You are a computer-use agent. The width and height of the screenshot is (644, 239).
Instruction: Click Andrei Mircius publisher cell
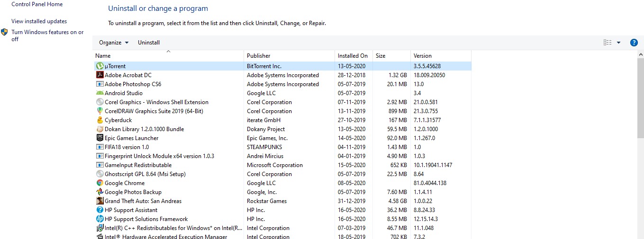point(265,156)
